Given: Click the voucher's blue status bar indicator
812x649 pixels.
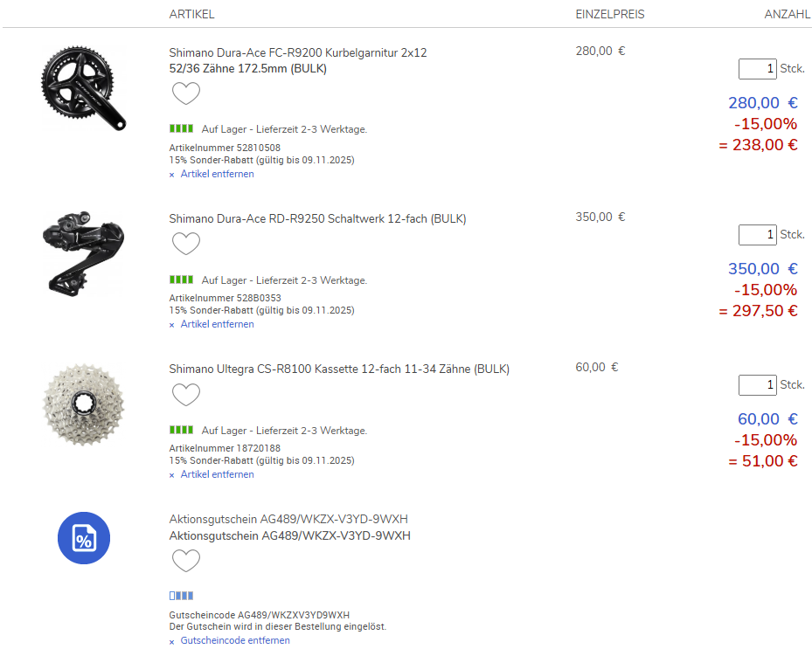Looking at the screenshot, I should click(x=181, y=596).
